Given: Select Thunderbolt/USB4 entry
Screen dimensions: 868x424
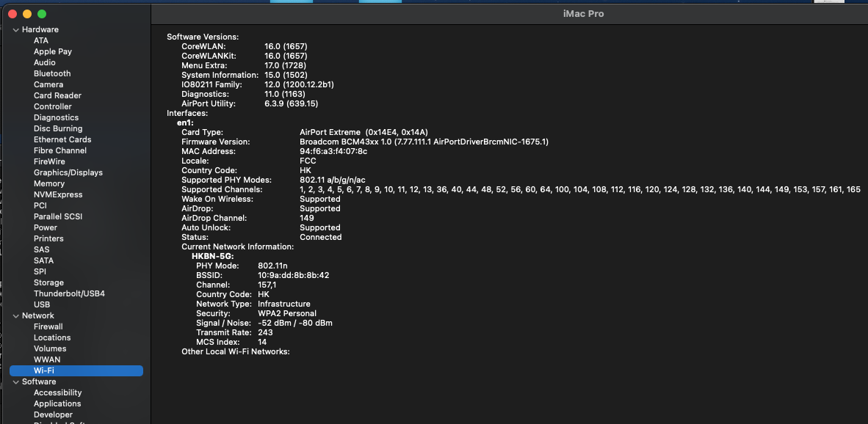Looking at the screenshot, I should pyautogui.click(x=69, y=293).
